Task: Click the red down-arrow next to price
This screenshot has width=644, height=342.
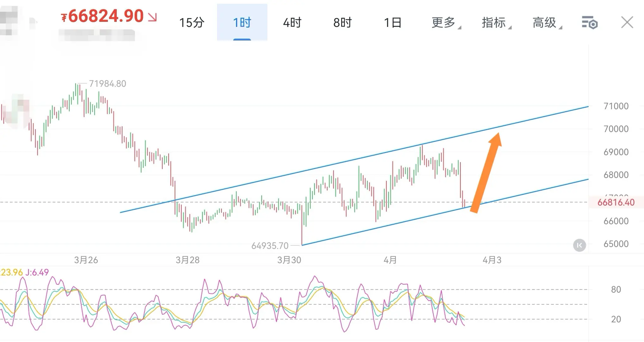Action: coord(153,17)
